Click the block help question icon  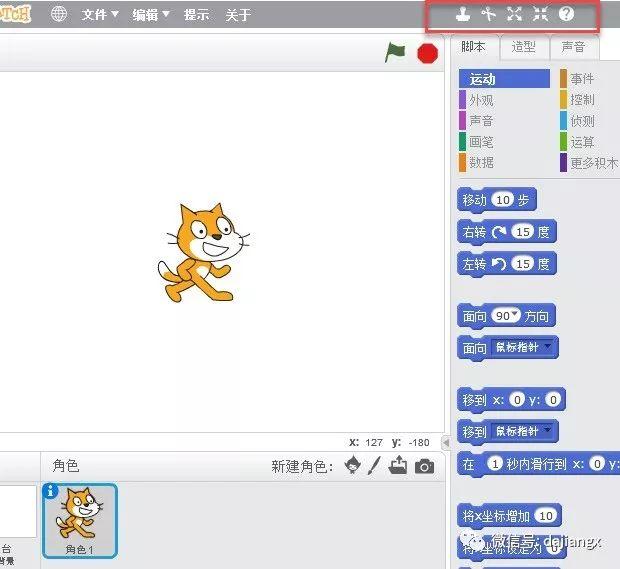click(x=566, y=14)
